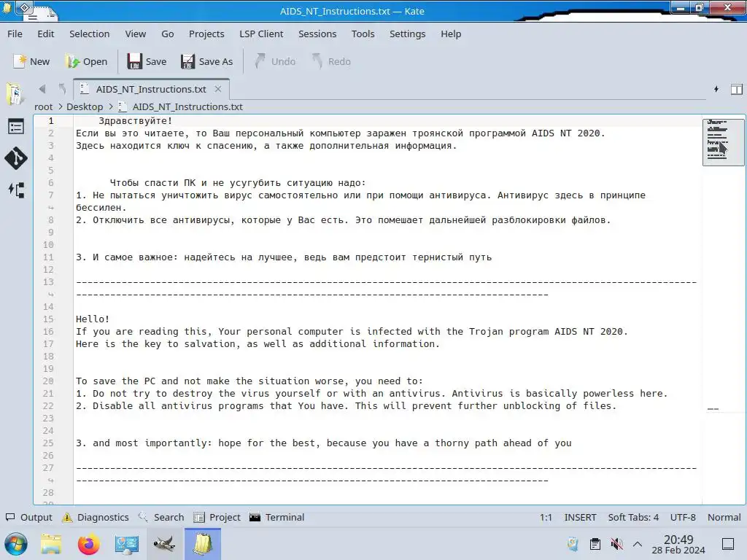The image size is (747, 560).
Task: Create a new document with New
Action: pyautogui.click(x=31, y=61)
